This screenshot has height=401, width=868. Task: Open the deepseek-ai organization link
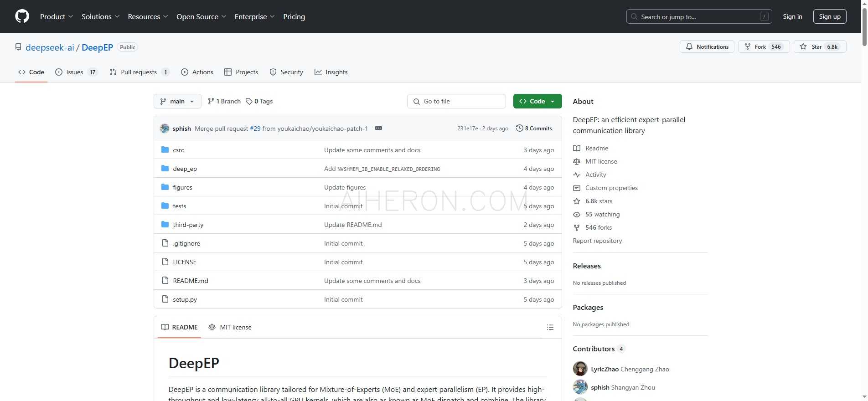[x=50, y=47]
